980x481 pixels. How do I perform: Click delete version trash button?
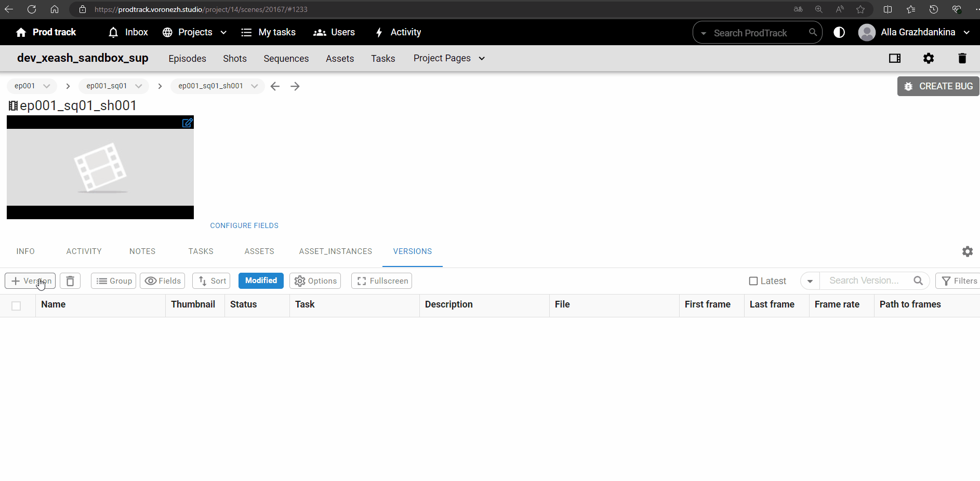(70, 281)
